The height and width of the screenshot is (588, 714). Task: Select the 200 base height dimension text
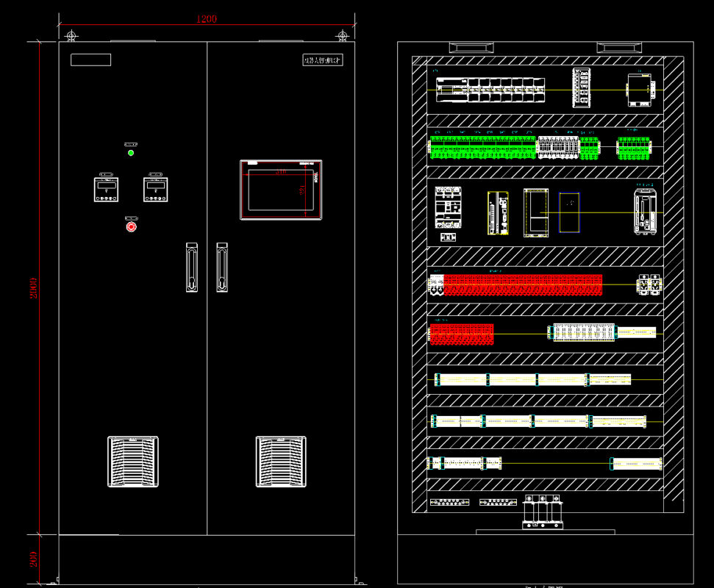pyautogui.click(x=33, y=559)
